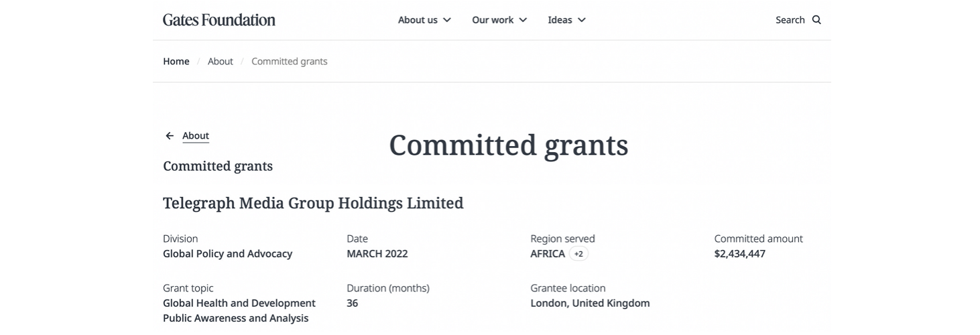The width and height of the screenshot is (980, 335).
Task: Go to Home in breadcrumb
Action: point(176,62)
